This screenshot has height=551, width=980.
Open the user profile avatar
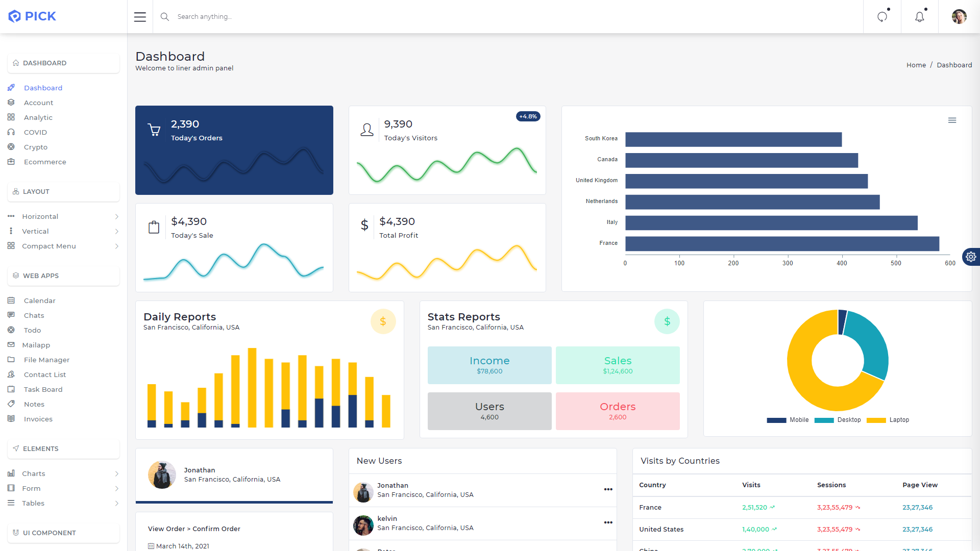point(959,17)
